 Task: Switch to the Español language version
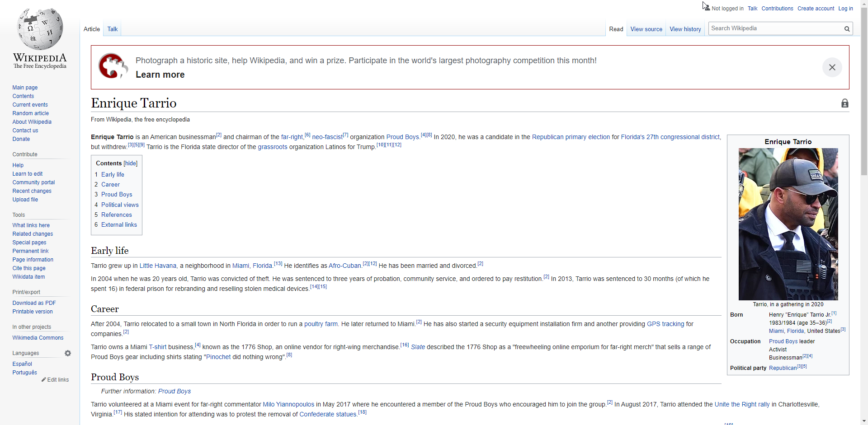tap(22, 364)
